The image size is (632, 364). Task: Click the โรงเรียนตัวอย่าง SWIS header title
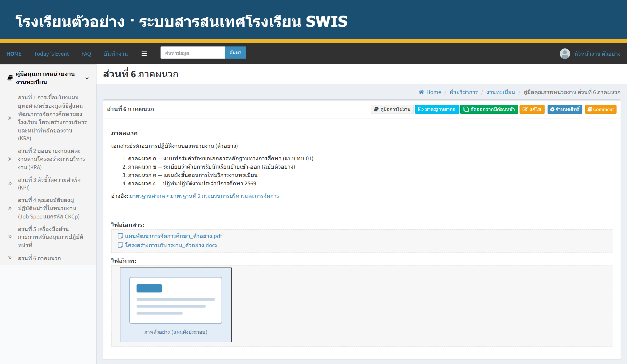point(181,21)
